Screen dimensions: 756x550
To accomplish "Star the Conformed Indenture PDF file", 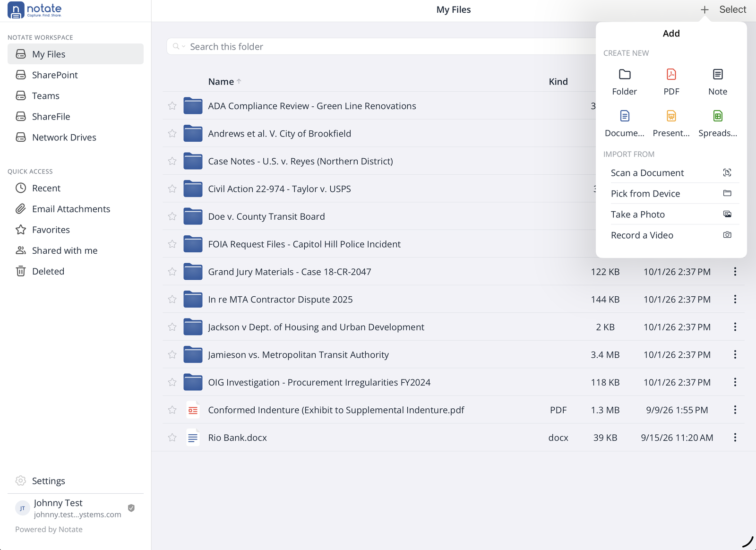I will pyautogui.click(x=172, y=410).
